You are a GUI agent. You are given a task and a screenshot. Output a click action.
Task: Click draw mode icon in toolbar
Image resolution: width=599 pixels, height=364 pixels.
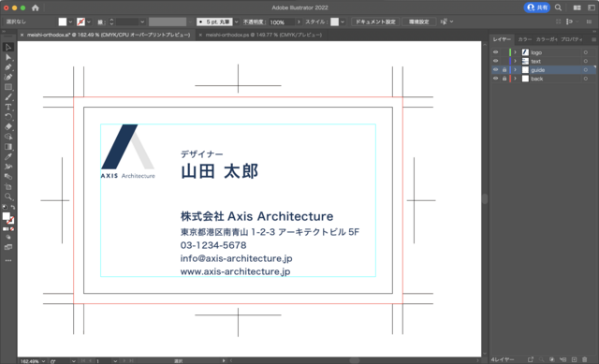8,237
